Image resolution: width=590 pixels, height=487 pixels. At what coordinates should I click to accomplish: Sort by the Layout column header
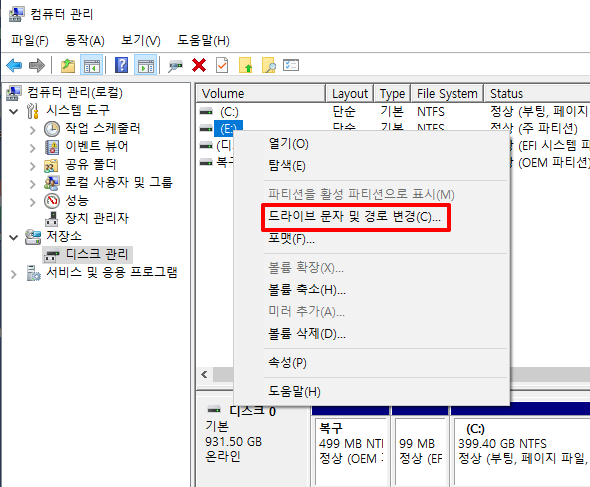click(x=350, y=93)
